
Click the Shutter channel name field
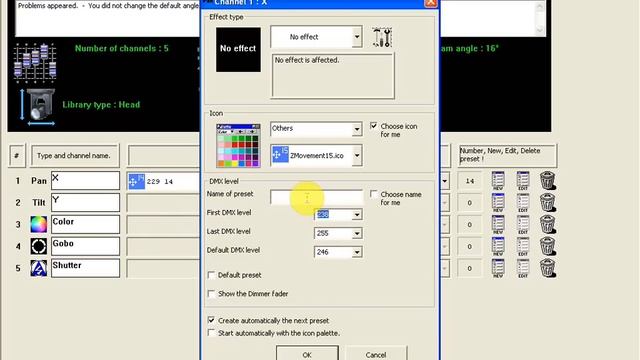point(85,268)
